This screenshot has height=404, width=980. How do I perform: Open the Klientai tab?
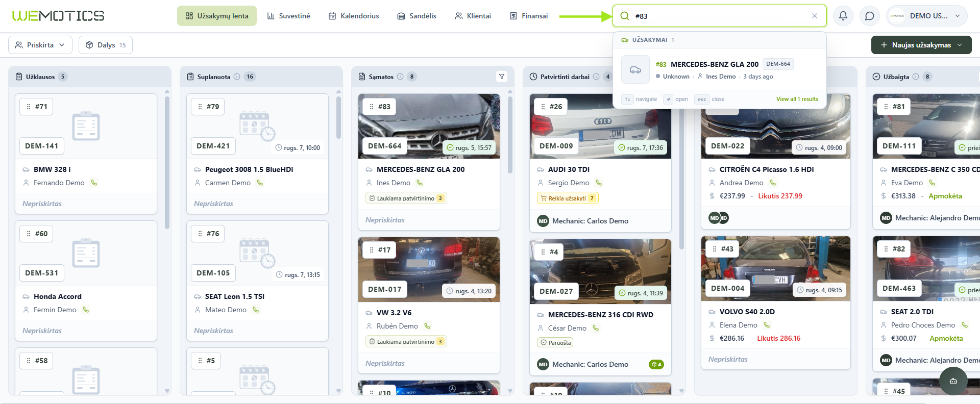click(473, 16)
